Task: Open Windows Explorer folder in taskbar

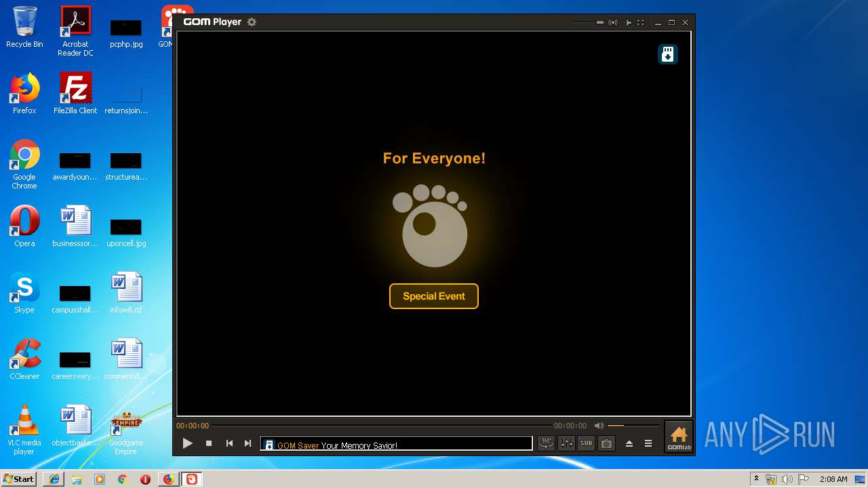Action: tap(77, 479)
